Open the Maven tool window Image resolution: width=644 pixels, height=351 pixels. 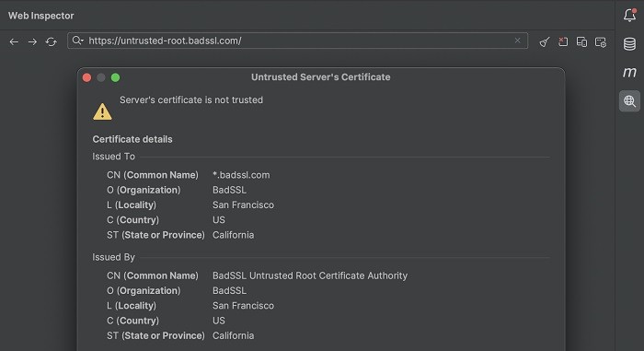point(629,73)
